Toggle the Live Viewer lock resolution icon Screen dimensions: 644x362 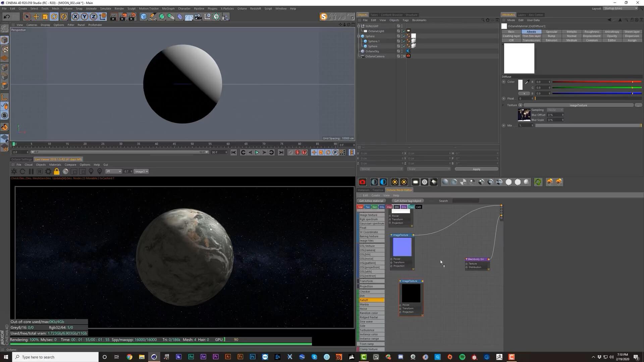click(x=57, y=172)
